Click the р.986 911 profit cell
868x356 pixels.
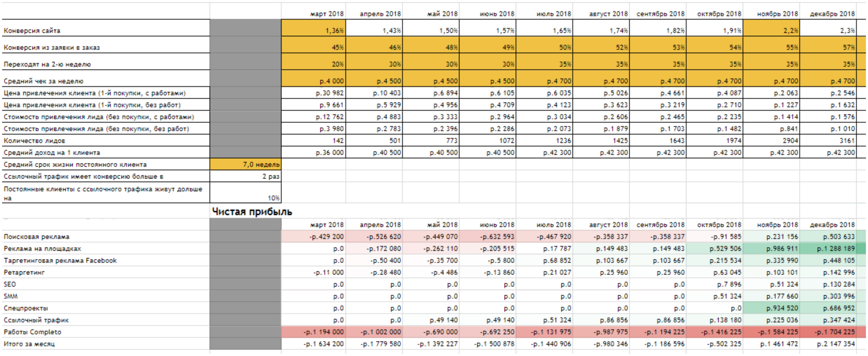point(771,248)
